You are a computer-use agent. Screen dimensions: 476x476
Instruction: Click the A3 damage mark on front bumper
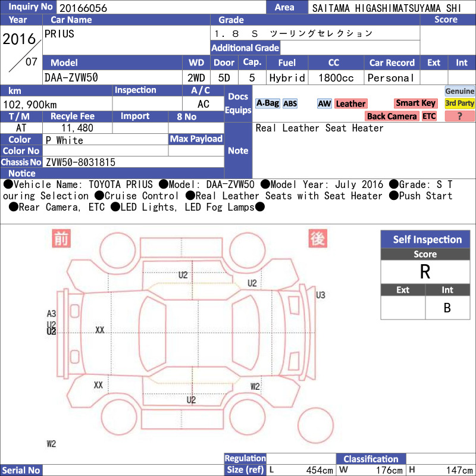click(x=51, y=314)
